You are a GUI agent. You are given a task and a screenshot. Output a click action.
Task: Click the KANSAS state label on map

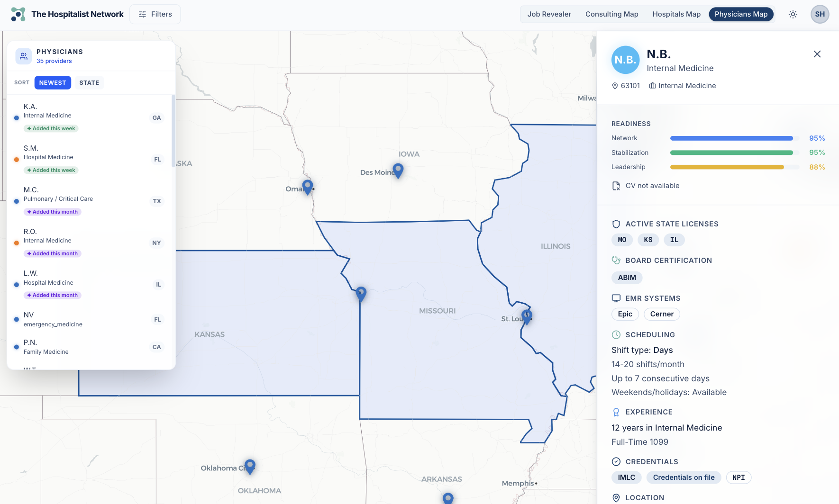click(x=210, y=334)
